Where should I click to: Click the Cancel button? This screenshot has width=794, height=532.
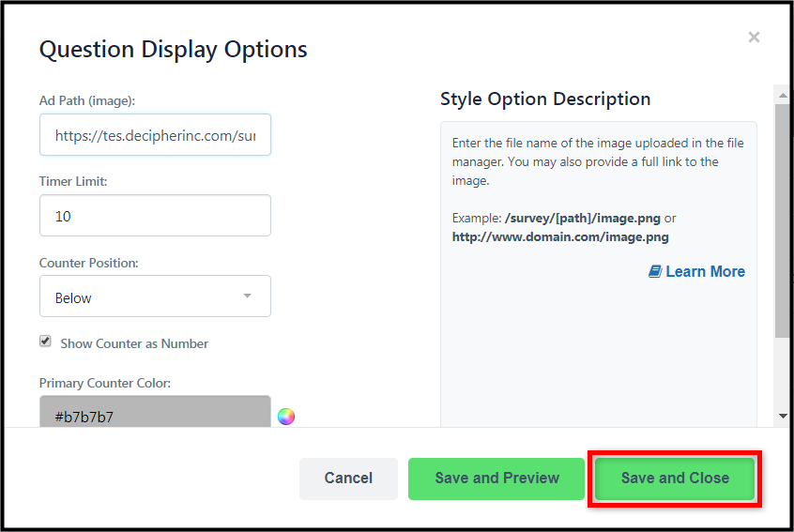(x=348, y=479)
